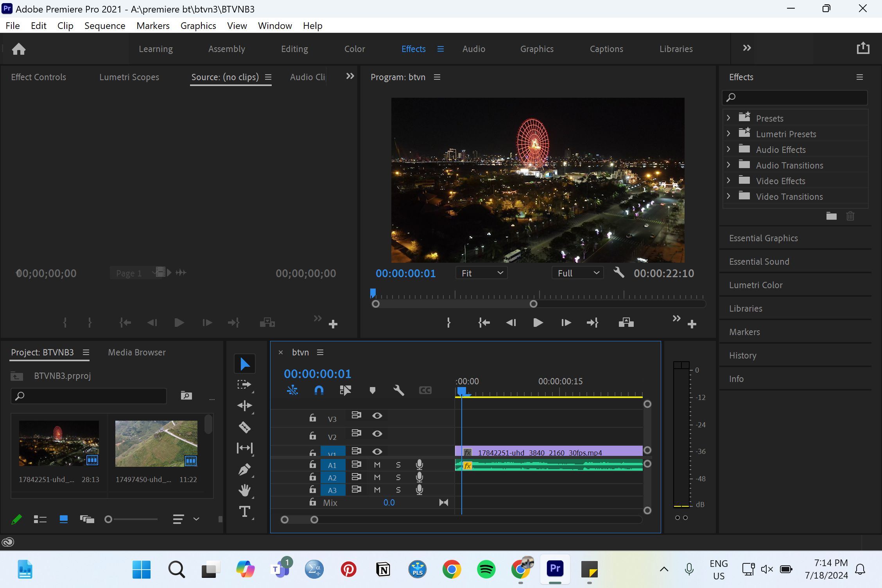Click the Quick Export share icon
Image resolution: width=882 pixels, height=588 pixels.
(863, 48)
